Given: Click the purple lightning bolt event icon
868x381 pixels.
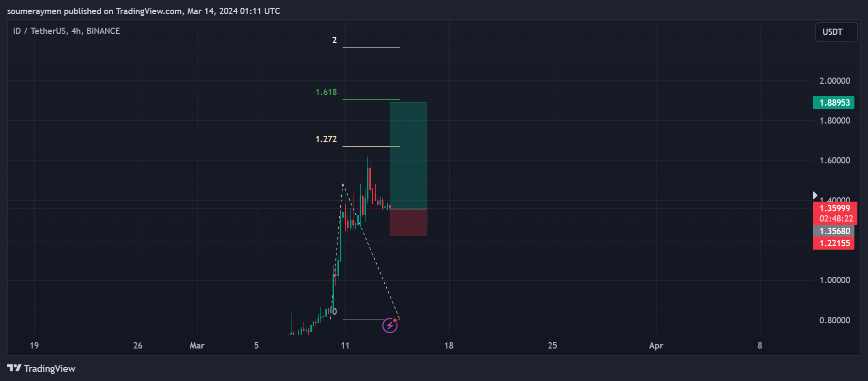Looking at the screenshot, I should (390, 325).
